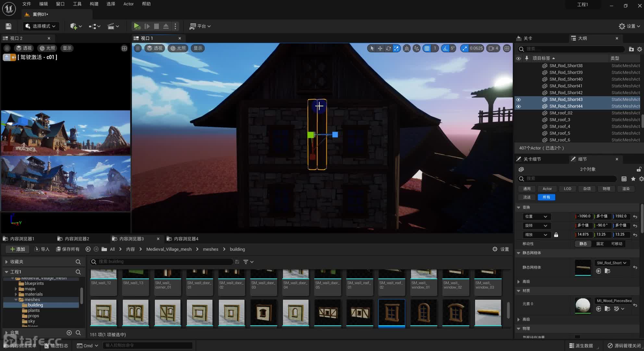Expand the 收藏夹 favorites section
This screenshot has height=351, width=644.
(6, 262)
